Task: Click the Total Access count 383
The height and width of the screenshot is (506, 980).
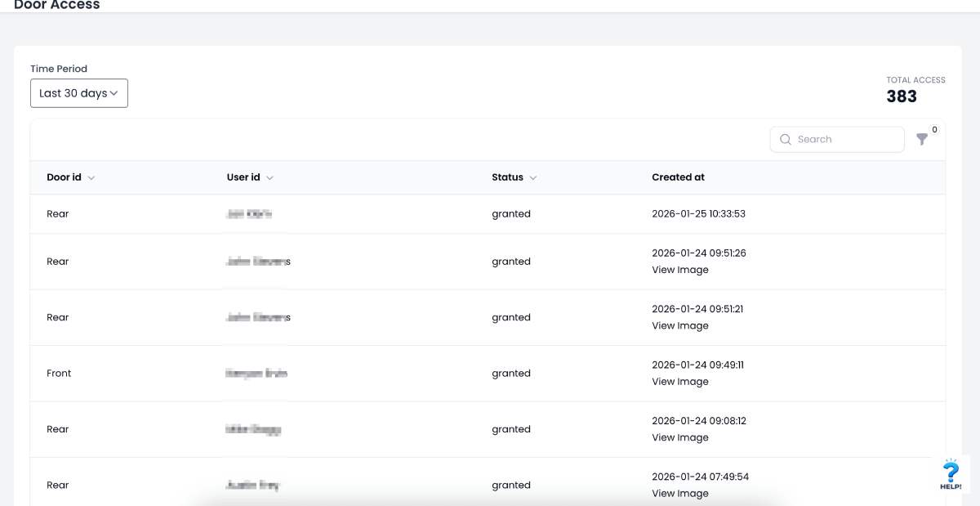Action: click(x=902, y=96)
